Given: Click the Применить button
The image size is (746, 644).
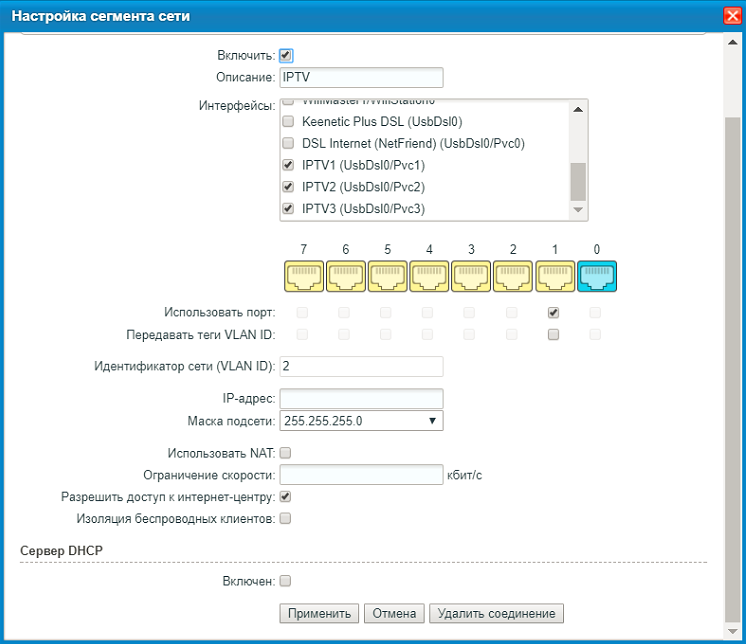Looking at the screenshot, I should point(319,613).
